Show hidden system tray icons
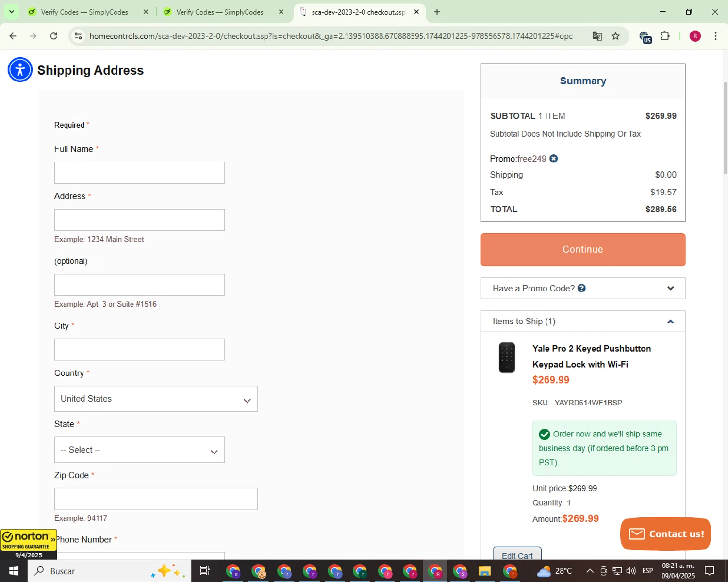Screen dimensions: 728x582 (x=590, y=571)
